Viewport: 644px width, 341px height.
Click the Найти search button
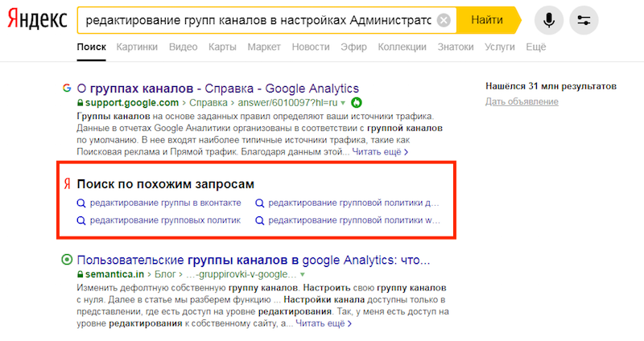[x=487, y=20]
